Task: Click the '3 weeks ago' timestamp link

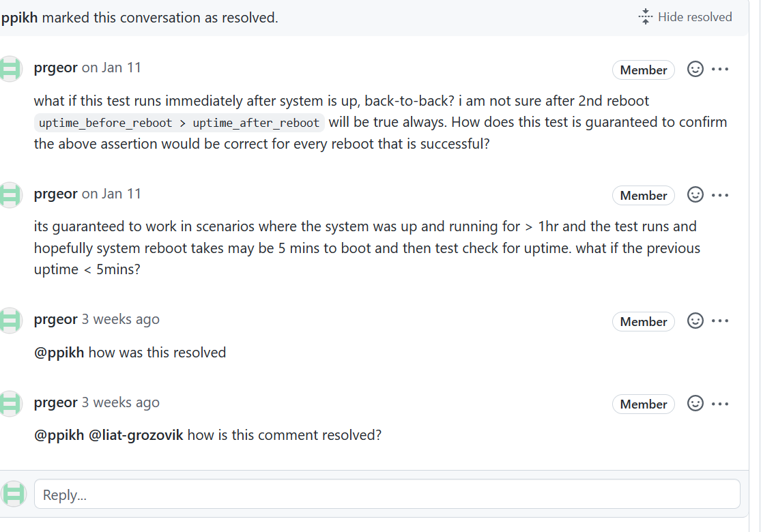Action: pos(123,319)
